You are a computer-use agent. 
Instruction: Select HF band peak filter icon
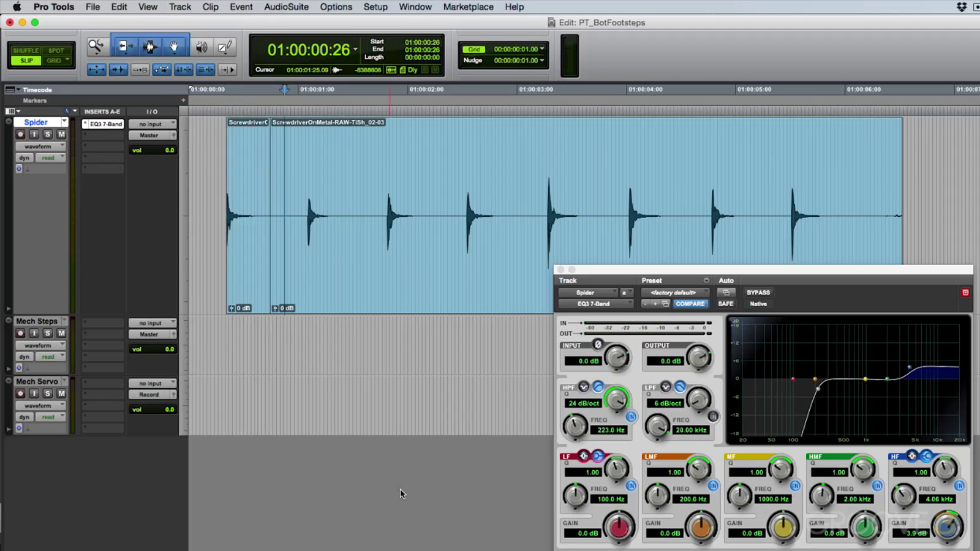[912, 455]
